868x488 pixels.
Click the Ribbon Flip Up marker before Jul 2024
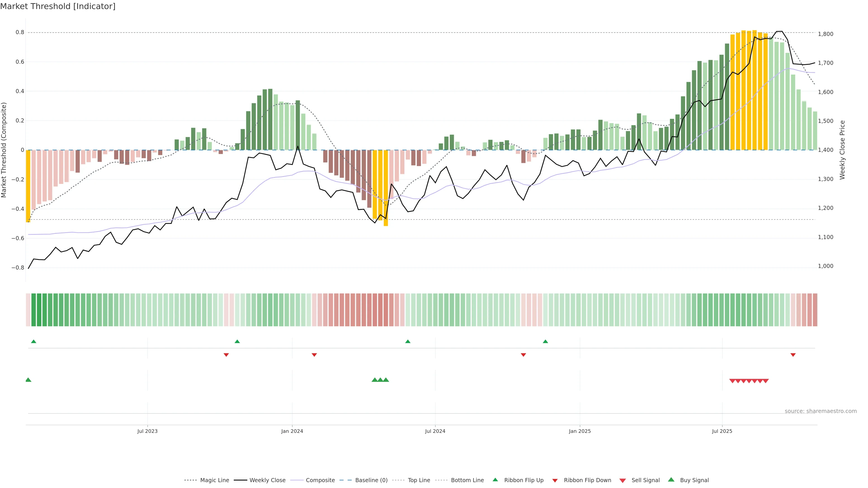[408, 342]
